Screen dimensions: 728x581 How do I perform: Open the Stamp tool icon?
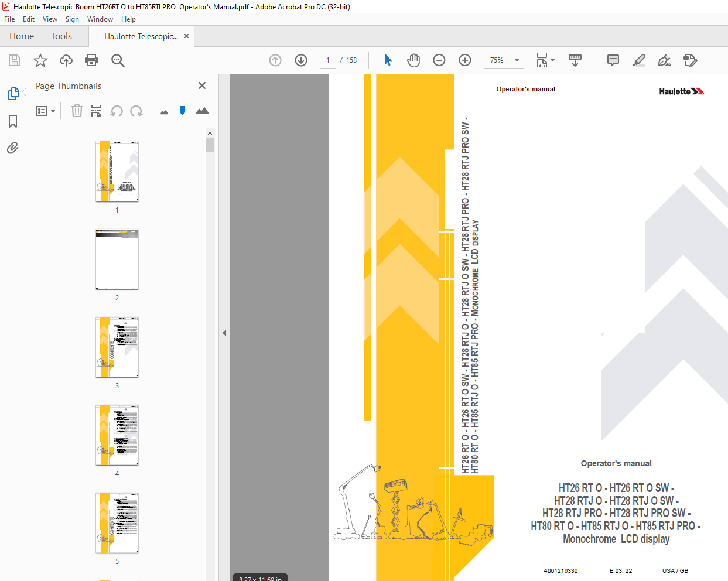tap(691, 60)
